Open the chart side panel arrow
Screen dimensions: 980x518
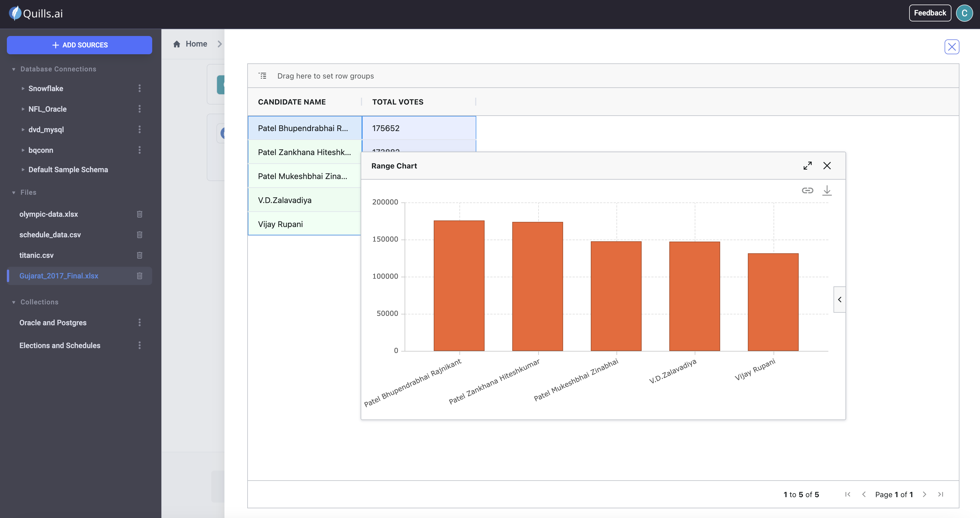click(x=839, y=300)
